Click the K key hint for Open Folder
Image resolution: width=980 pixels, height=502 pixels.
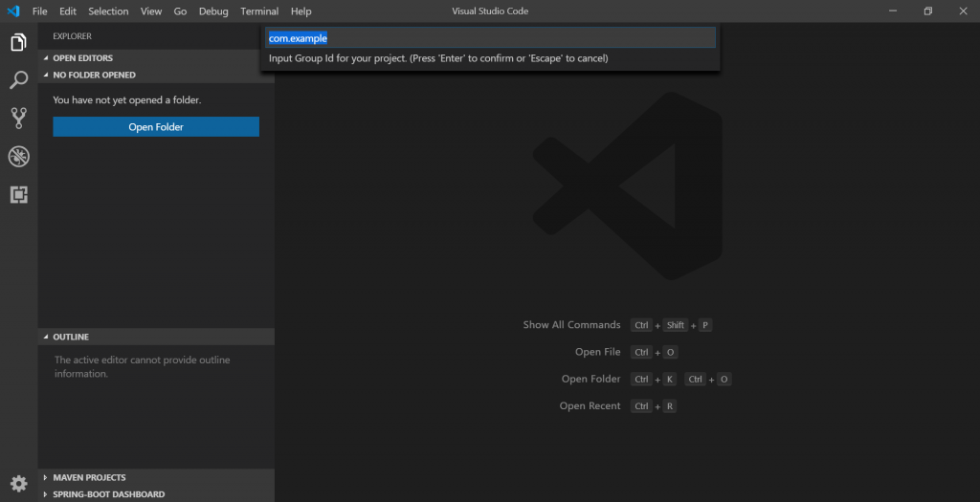pyautogui.click(x=669, y=380)
